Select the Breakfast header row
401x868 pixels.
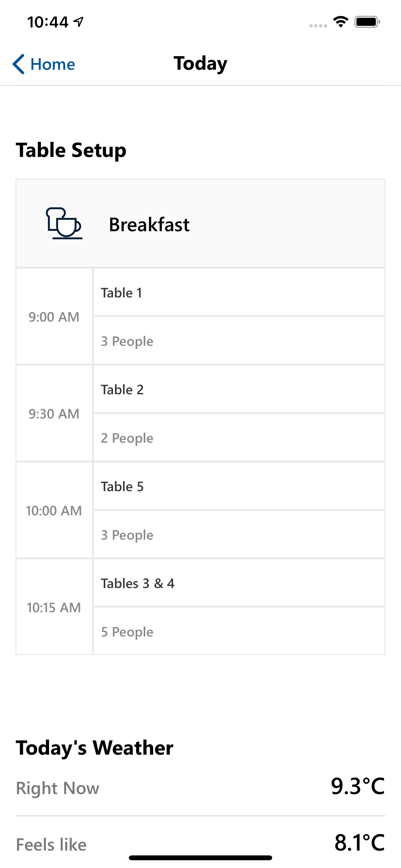point(200,224)
